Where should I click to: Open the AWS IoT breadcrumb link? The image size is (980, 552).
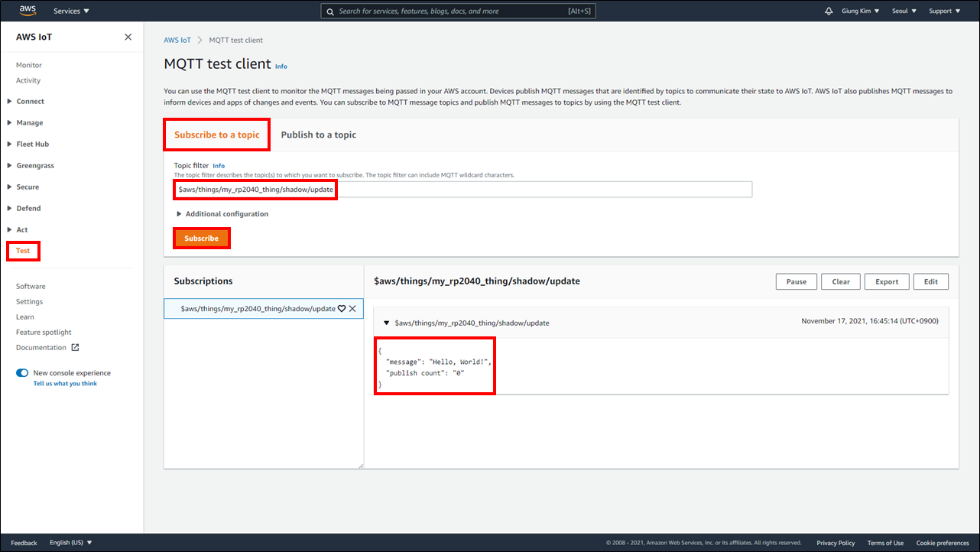coord(177,40)
